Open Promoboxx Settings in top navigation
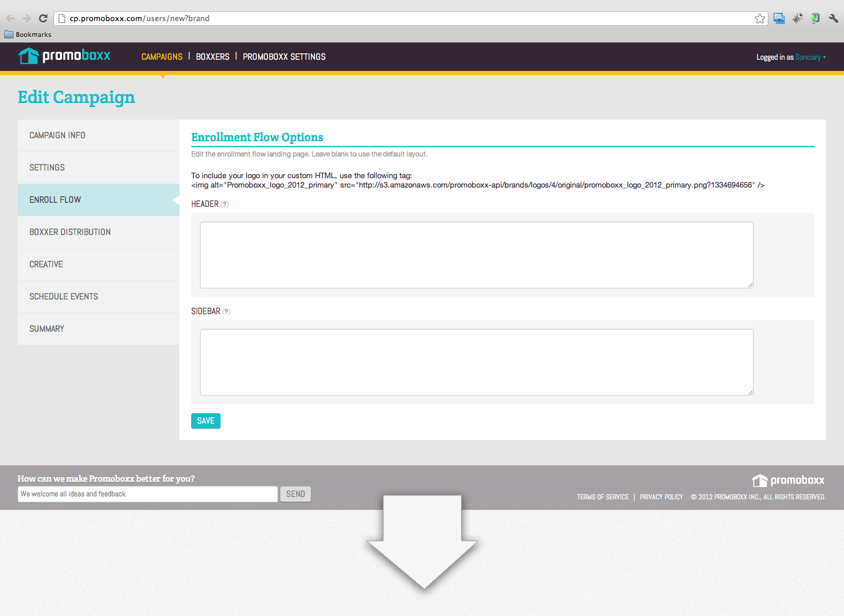The height and width of the screenshot is (616, 844). (284, 57)
